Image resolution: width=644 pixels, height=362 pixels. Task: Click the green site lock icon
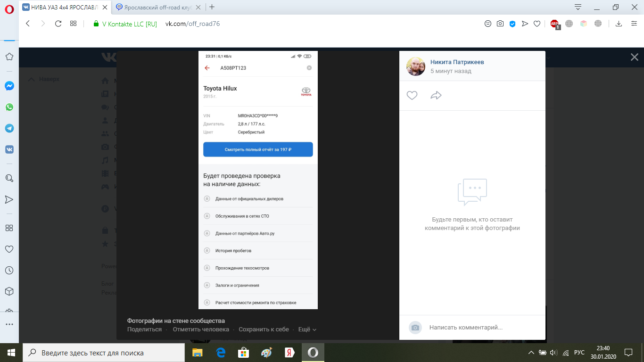96,24
